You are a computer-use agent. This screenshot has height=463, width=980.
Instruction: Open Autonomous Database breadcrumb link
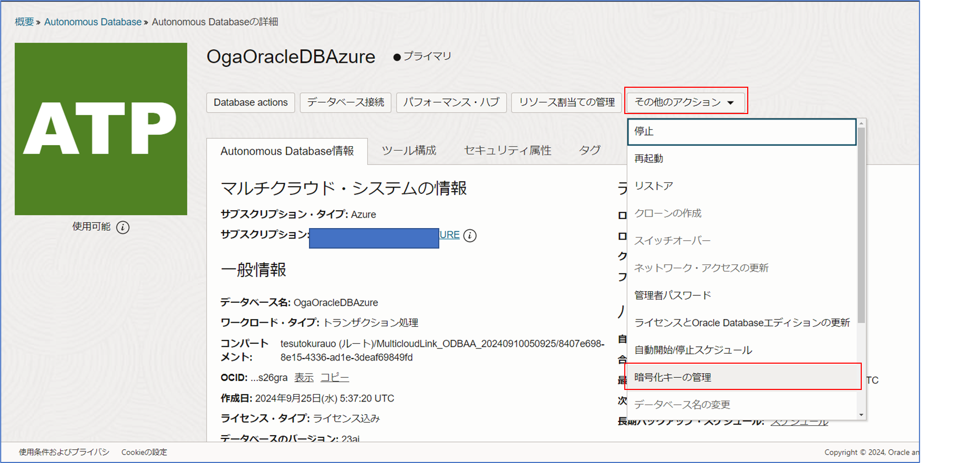coord(92,22)
